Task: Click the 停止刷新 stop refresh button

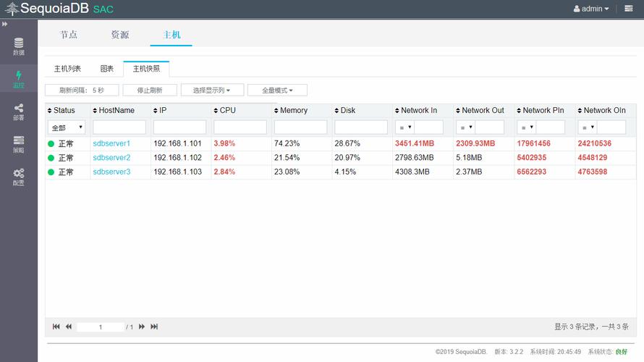Action: pos(150,90)
